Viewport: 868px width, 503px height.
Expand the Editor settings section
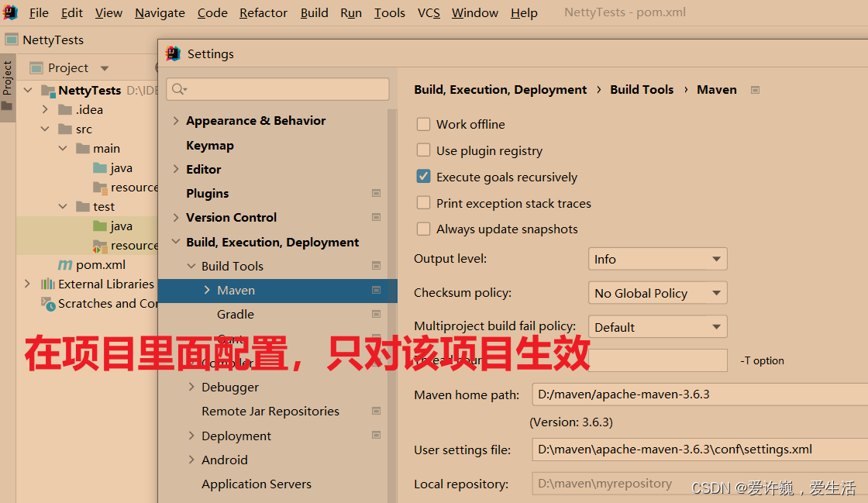click(176, 169)
